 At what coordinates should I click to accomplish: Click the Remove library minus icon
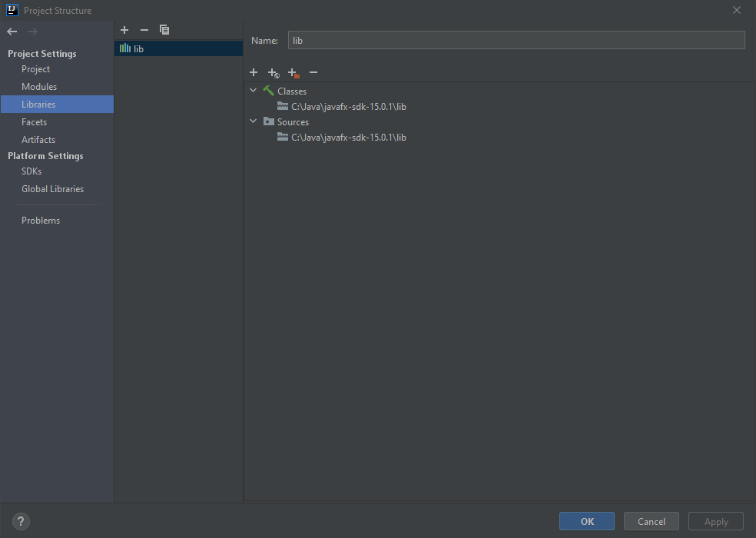click(x=144, y=29)
